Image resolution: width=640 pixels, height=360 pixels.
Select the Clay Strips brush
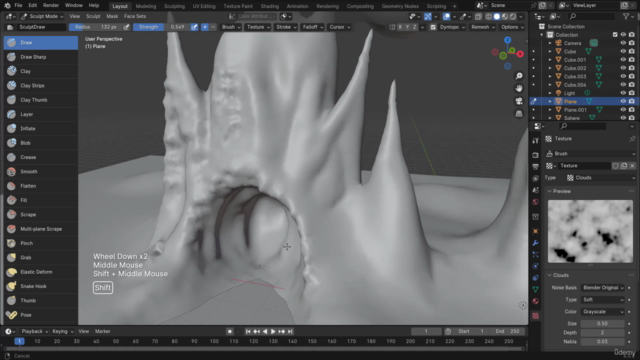41,85
